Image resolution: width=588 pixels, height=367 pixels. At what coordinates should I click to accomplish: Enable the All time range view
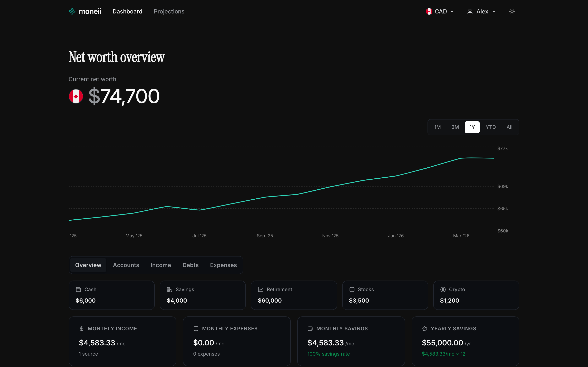click(509, 127)
